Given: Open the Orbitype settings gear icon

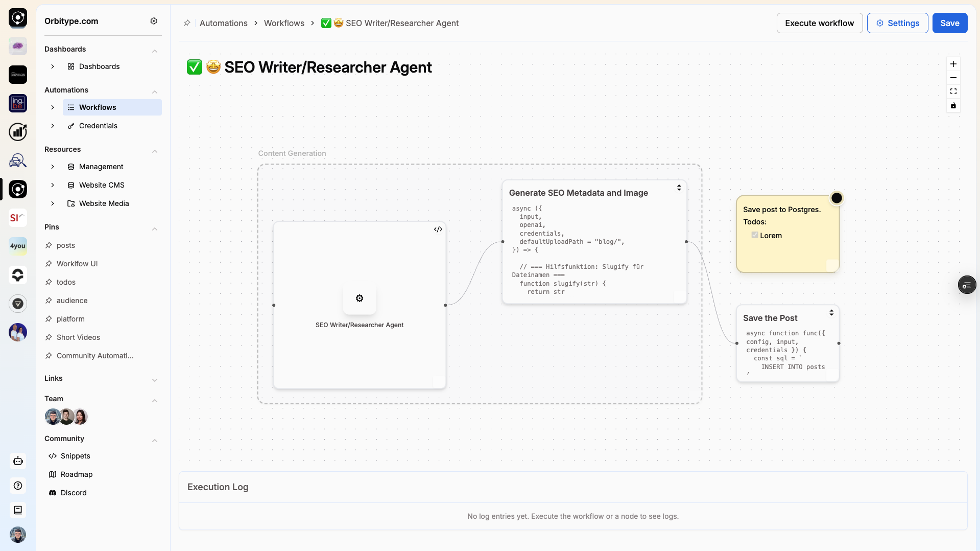Looking at the screenshot, I should coord(154,21).
